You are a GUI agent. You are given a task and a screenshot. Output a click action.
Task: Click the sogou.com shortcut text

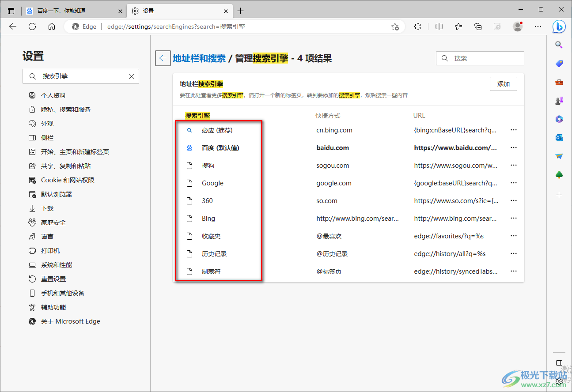point(333,166)
